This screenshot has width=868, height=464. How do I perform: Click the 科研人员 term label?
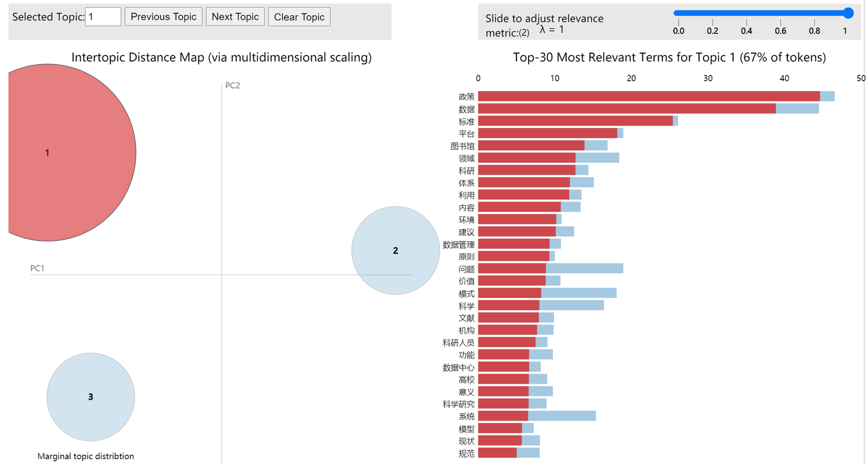[459, 343]
